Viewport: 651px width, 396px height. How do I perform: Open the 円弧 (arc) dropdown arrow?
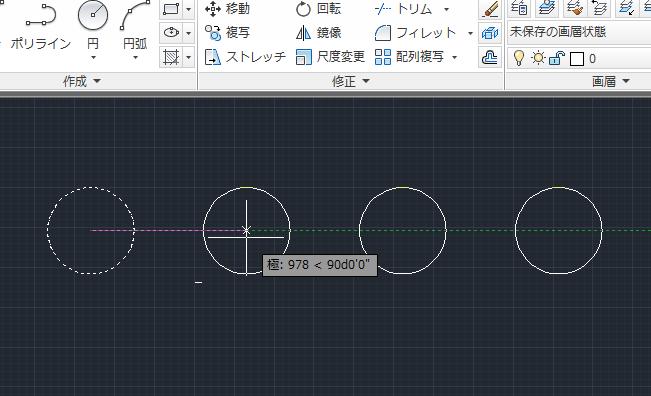point(135,58)
